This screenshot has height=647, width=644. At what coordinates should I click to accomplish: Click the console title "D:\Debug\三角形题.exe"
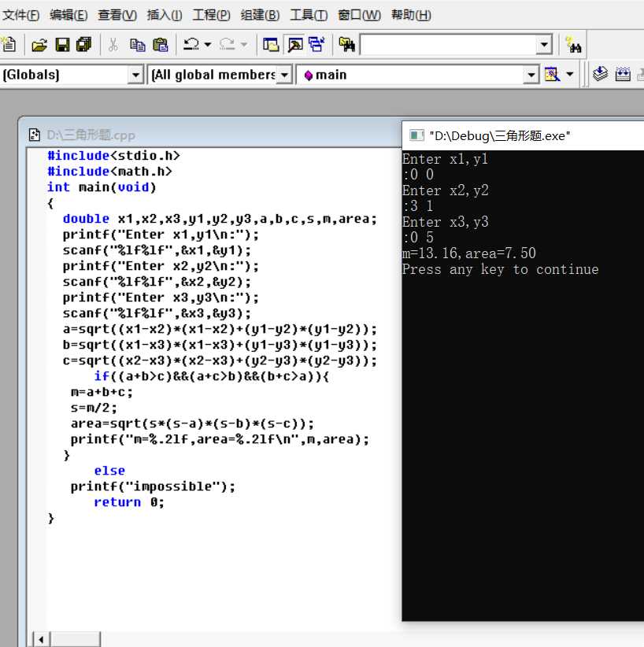point(500,135)
